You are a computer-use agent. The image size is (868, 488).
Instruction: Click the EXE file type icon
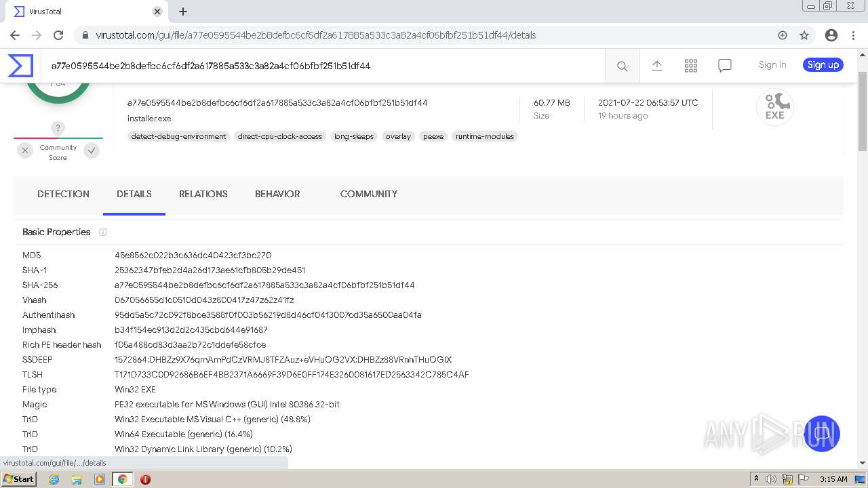(x=774, y=107)
